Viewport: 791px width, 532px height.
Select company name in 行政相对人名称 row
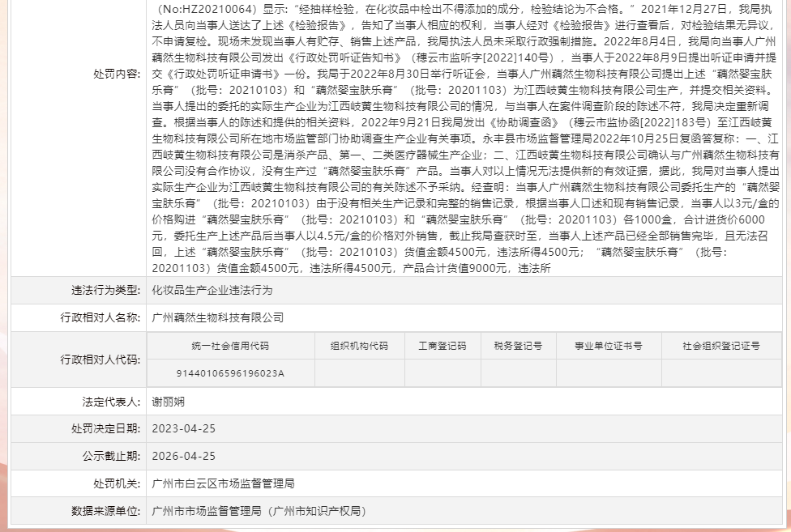217,318
